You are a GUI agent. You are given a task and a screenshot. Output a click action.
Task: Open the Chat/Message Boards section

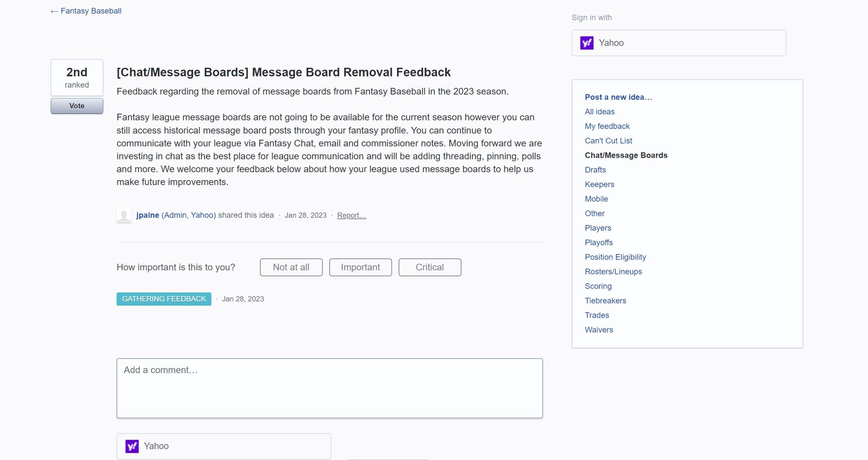coord(626,154)
